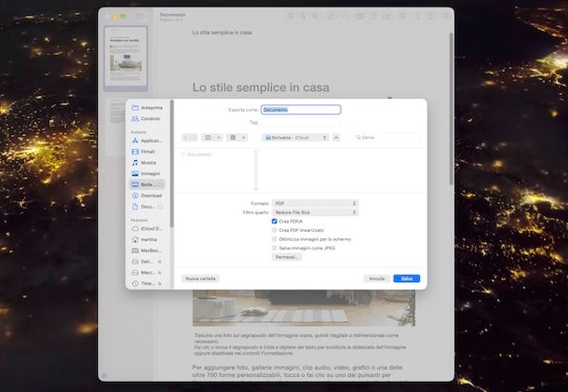Check Salva immagini come JPEG

(x=274, y=249)
